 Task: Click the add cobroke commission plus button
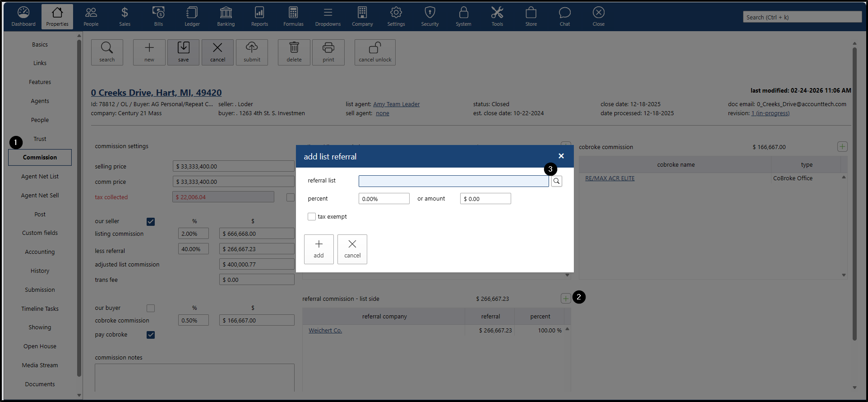(842, 147)
